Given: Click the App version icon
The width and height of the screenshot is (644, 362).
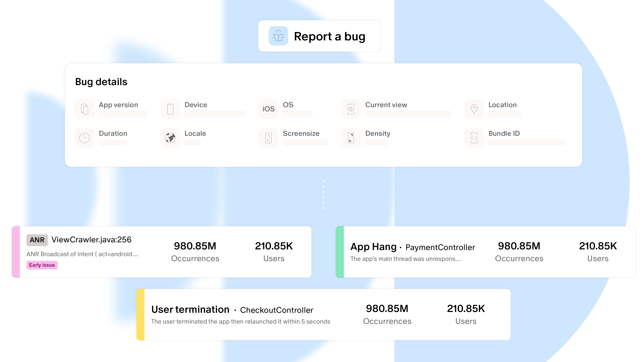Looking at the screenshot, I should pos(85,109).
